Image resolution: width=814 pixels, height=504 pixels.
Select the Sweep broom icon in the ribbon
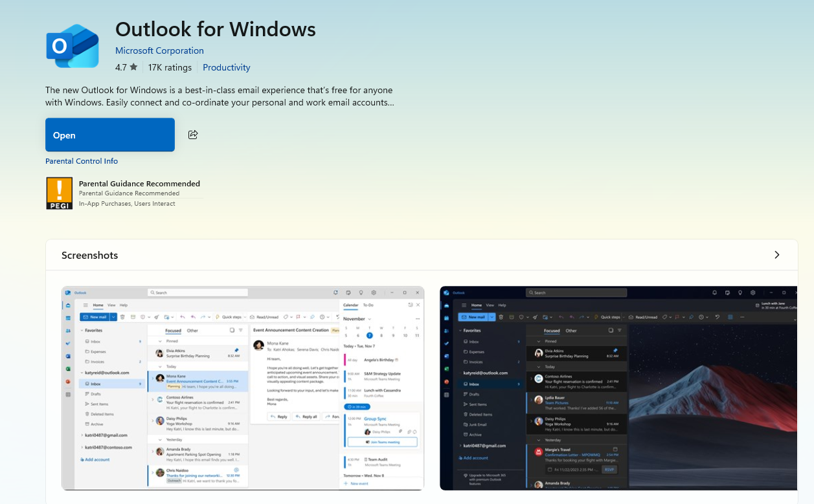[x=156, y=317]
